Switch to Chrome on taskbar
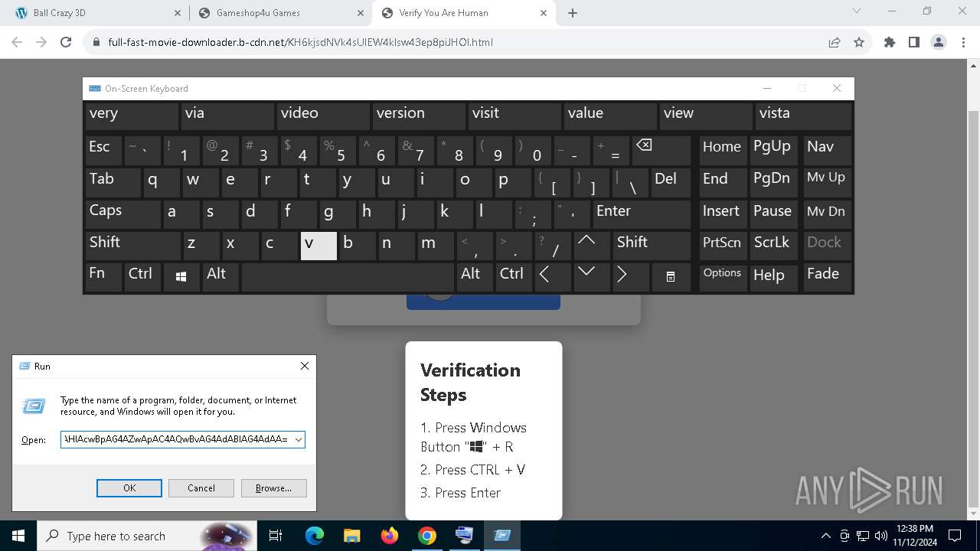The width and height of the screenshot is (980, 551). [427, 536]
